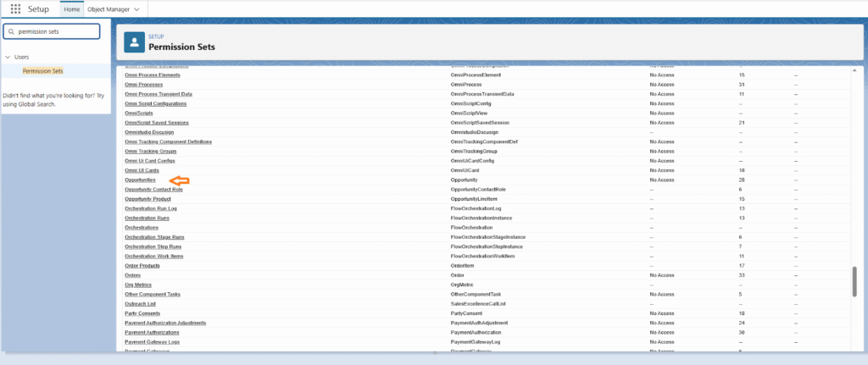Screen dimensions: 868x365
Task: Select Permission Sets in the sidebar
Action: coord(42,71)
